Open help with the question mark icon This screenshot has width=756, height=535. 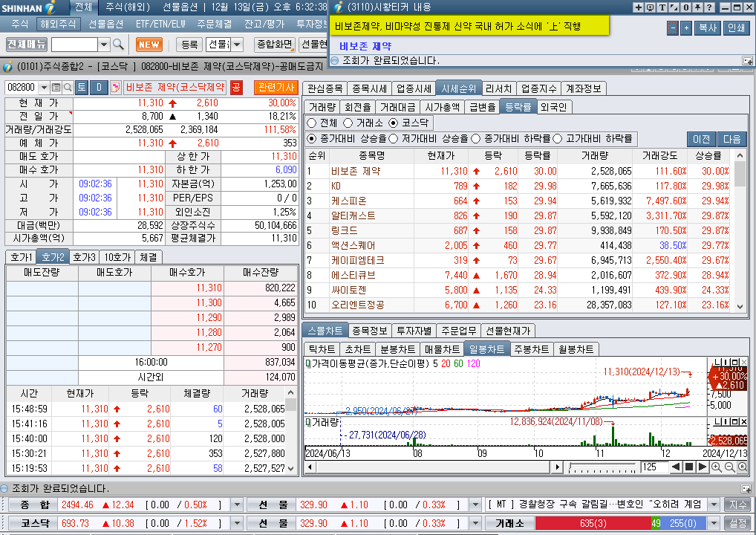[x=709, y=7]
